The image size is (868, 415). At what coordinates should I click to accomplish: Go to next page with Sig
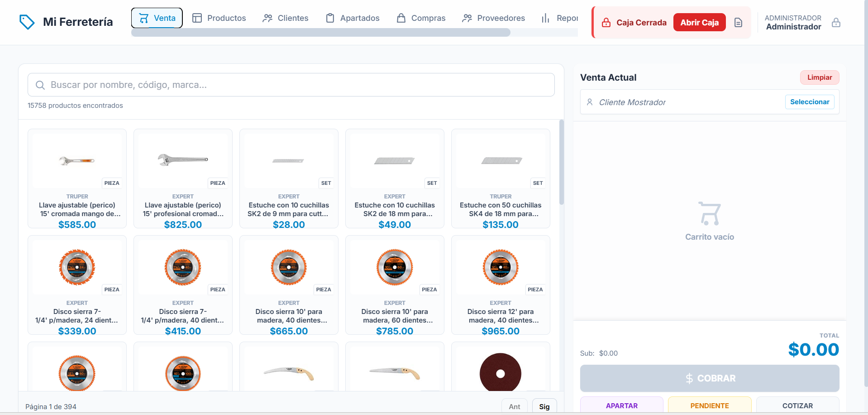[x=544, y=406]
